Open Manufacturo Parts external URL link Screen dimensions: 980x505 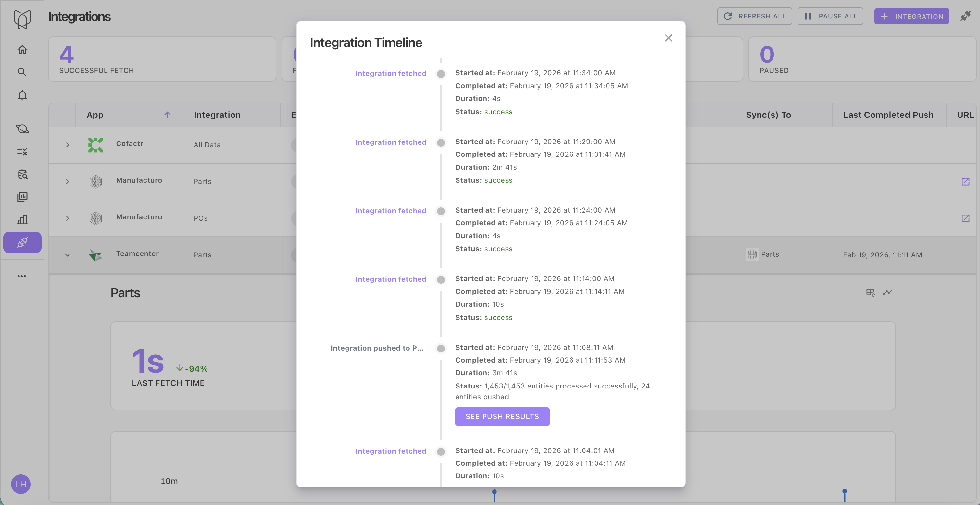965,181
